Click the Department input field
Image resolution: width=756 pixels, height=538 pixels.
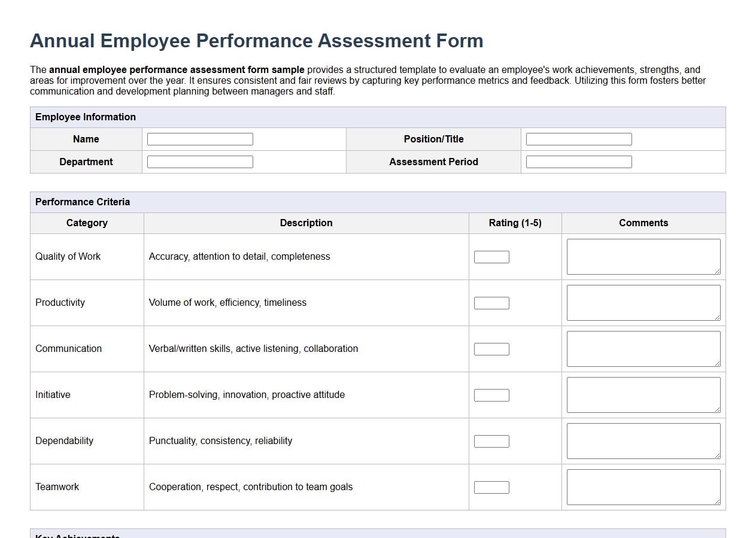(199, 161)
